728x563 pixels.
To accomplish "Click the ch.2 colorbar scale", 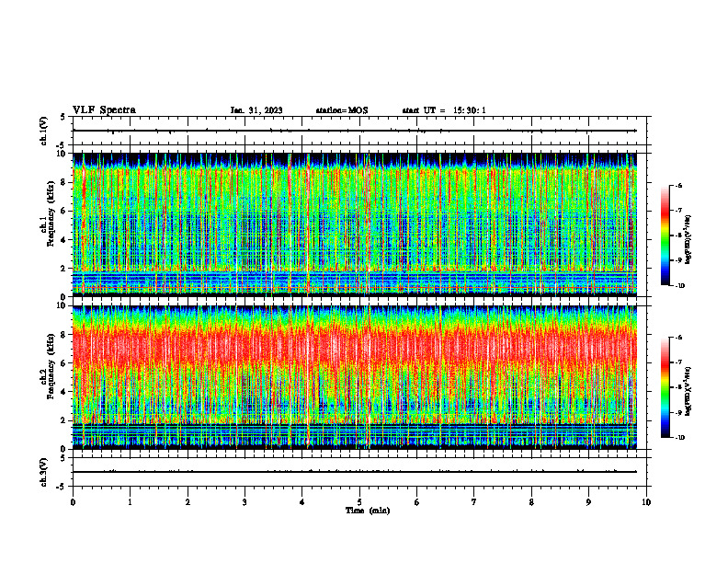I will [x=665, y=387].
